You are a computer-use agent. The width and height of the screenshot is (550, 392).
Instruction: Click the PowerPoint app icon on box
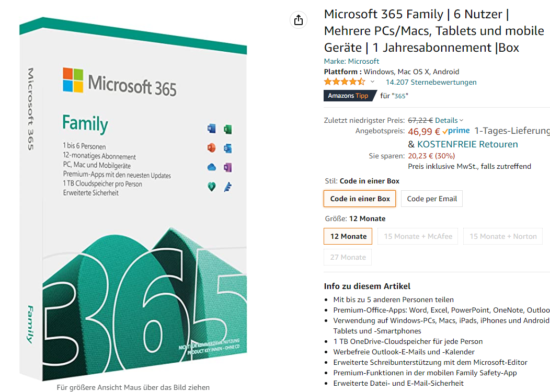[212, 148]
